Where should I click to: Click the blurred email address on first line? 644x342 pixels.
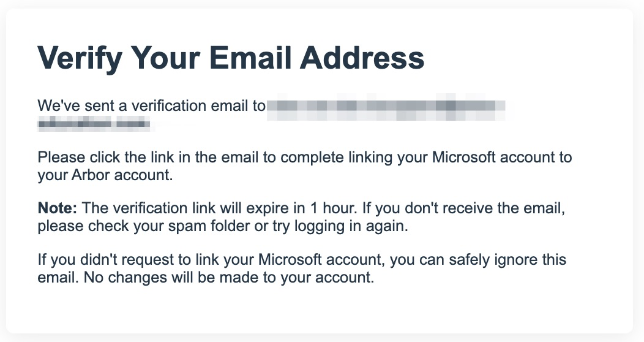386,106
